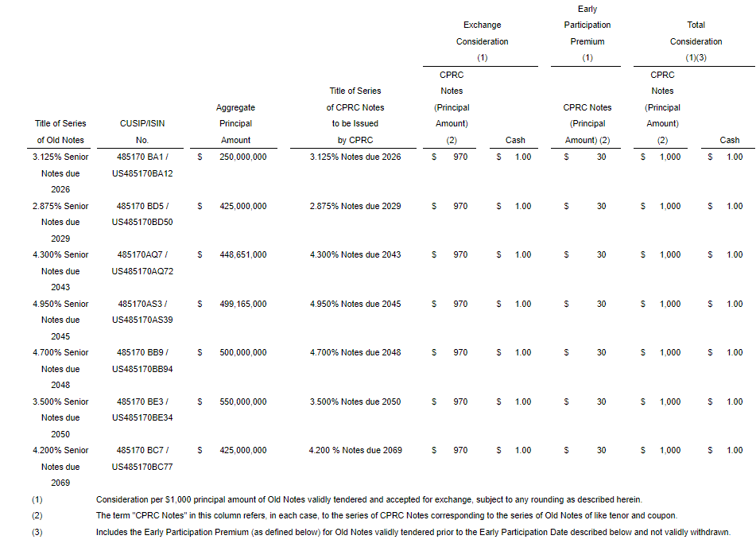Viewport: 756px width, 551px height.
Task: Click footnote (1) text starting 'Consideration per $1,000'
Action: [369, 500]
